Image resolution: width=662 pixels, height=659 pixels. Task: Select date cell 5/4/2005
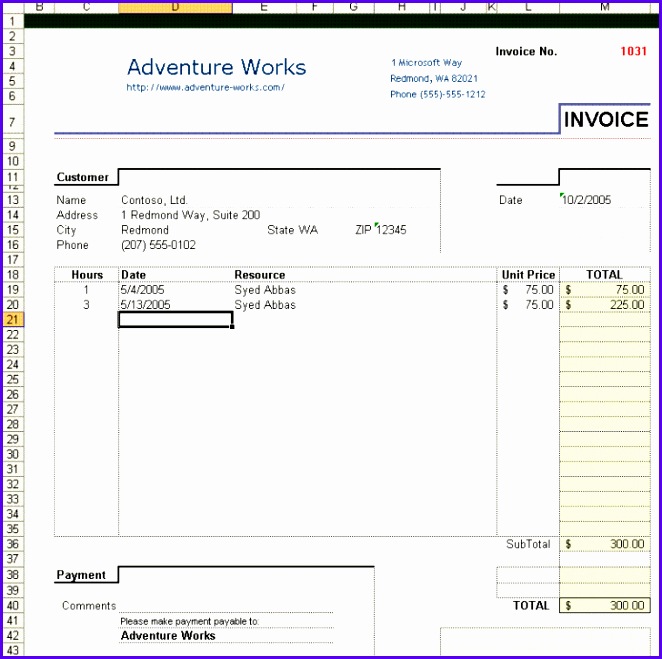point(142,290)
